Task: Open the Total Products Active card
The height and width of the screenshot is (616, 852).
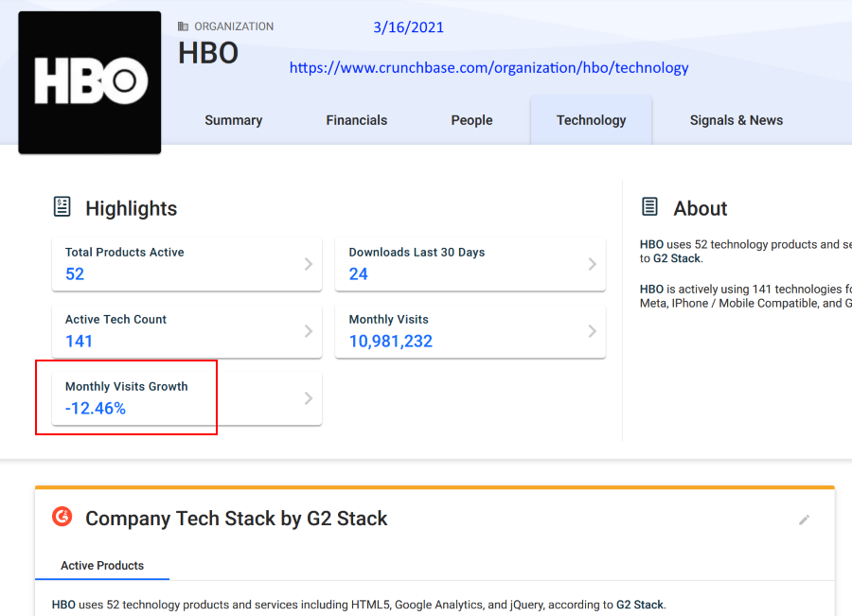Action: [x=186, y=264]
